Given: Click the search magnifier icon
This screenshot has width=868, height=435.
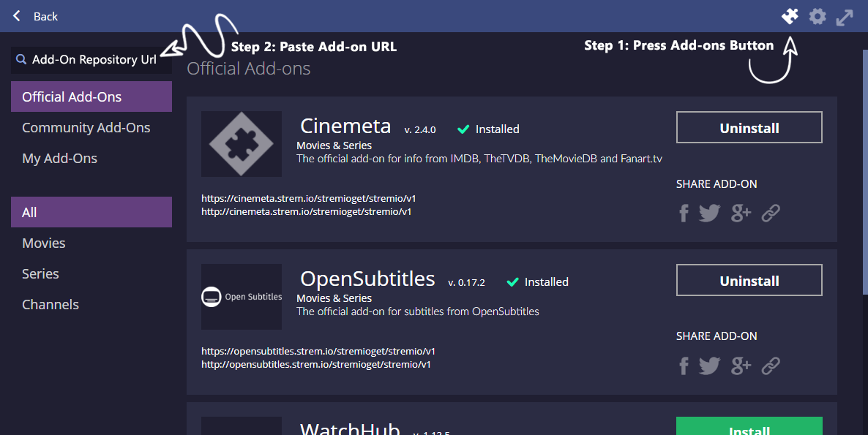Looking at the screenshot, I should click(x=20, y=59).
